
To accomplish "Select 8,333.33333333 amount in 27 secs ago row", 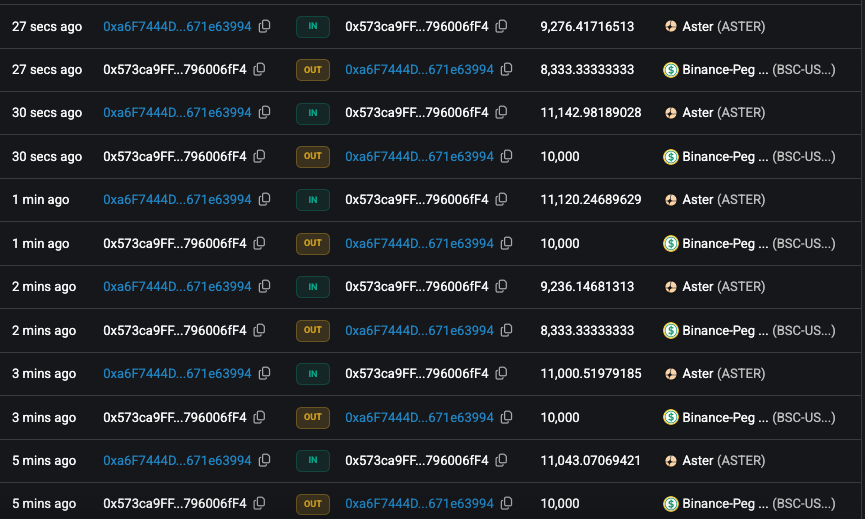I will pyautogui.click(x=587, y=69).
